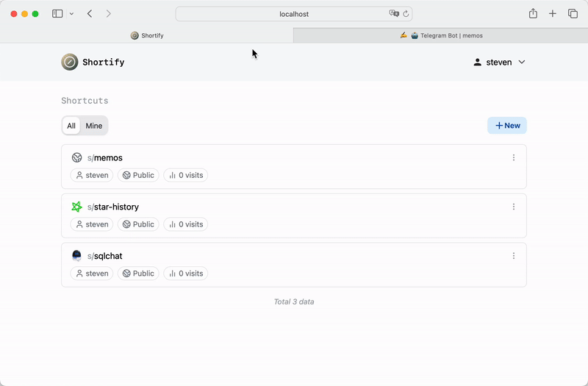
Task: Open the three-dot menu for star-history shortcut
Action: [514, 207]
